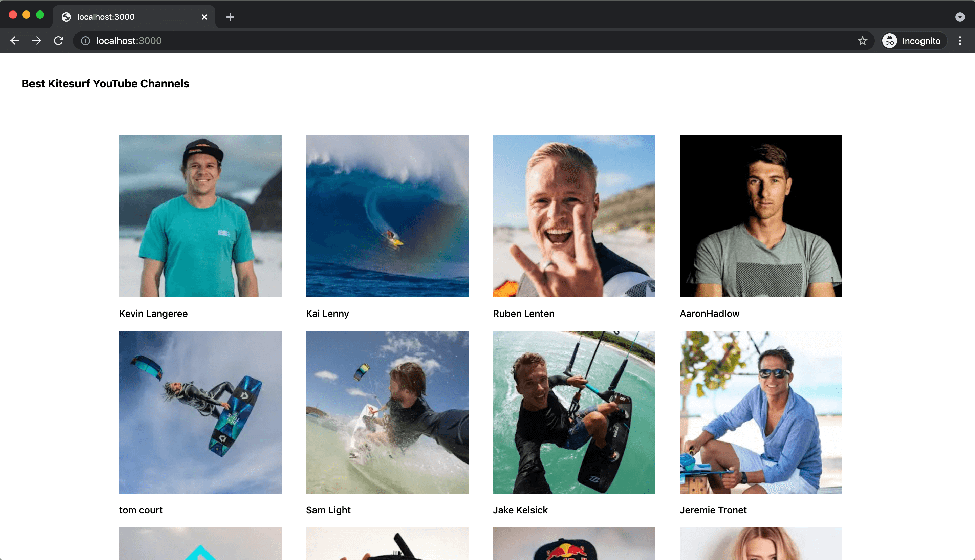Open the partially visible blonde woman photo
The image size is (975, 560).
tap(761, 544)
